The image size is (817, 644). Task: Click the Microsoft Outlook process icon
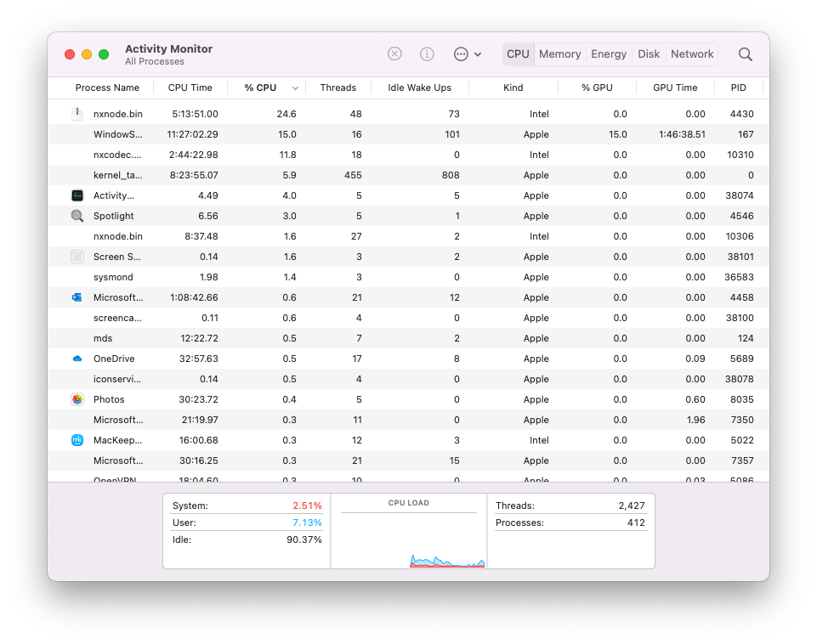(77, 297)
